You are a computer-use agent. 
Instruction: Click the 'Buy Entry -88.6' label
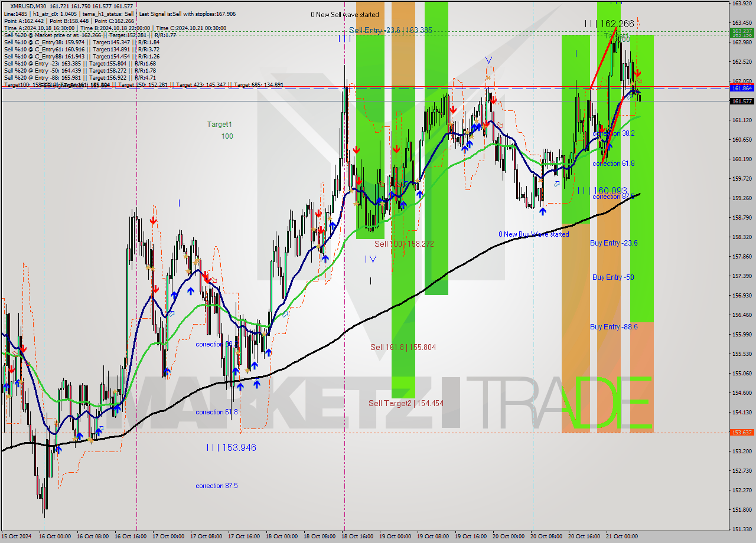614,327
